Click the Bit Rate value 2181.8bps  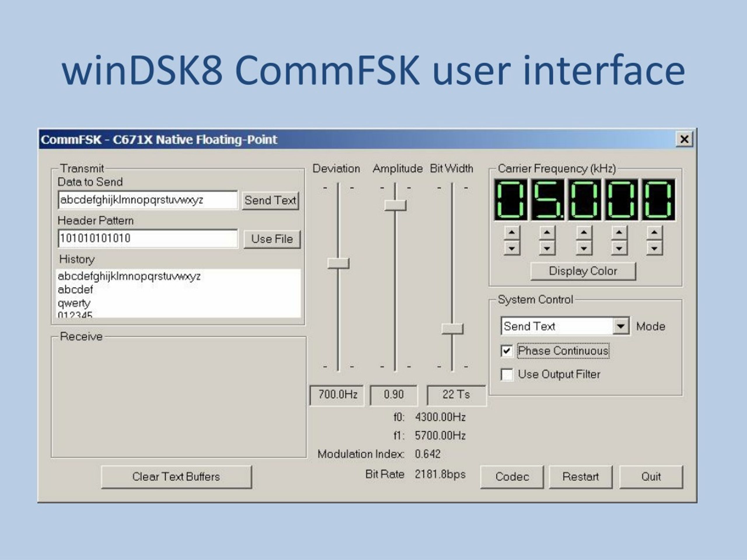(x=440, y=474)
